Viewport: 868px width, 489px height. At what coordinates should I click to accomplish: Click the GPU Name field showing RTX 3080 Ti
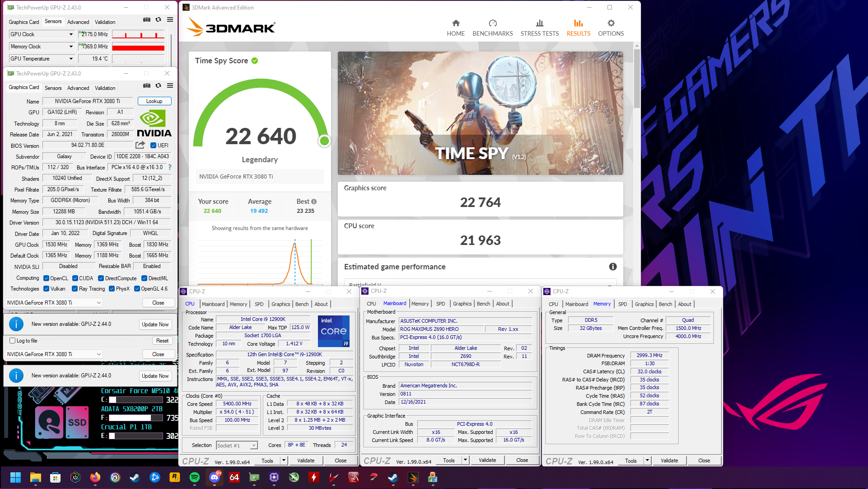point(88,101)
